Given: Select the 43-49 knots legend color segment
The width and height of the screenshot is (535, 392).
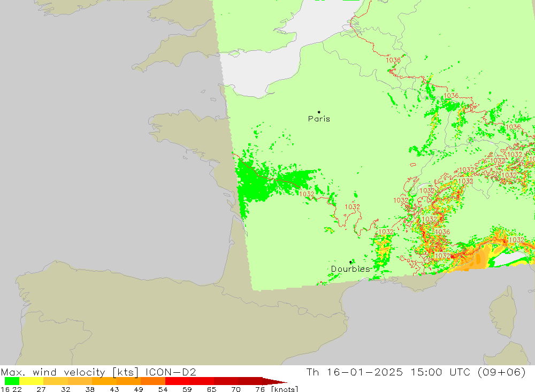Looking at the screenshot, I should tap(128, 381).
